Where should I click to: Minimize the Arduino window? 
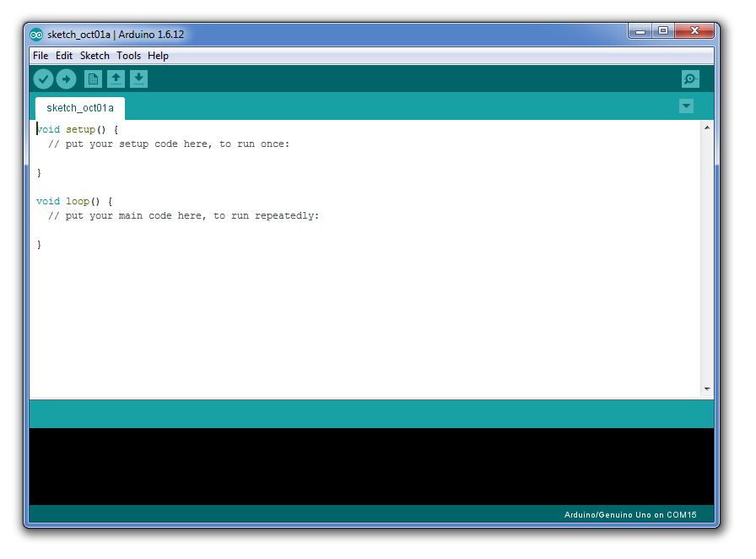[640, 31]
